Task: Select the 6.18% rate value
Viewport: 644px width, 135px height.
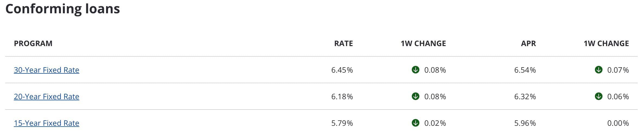Action: [342, 97]
